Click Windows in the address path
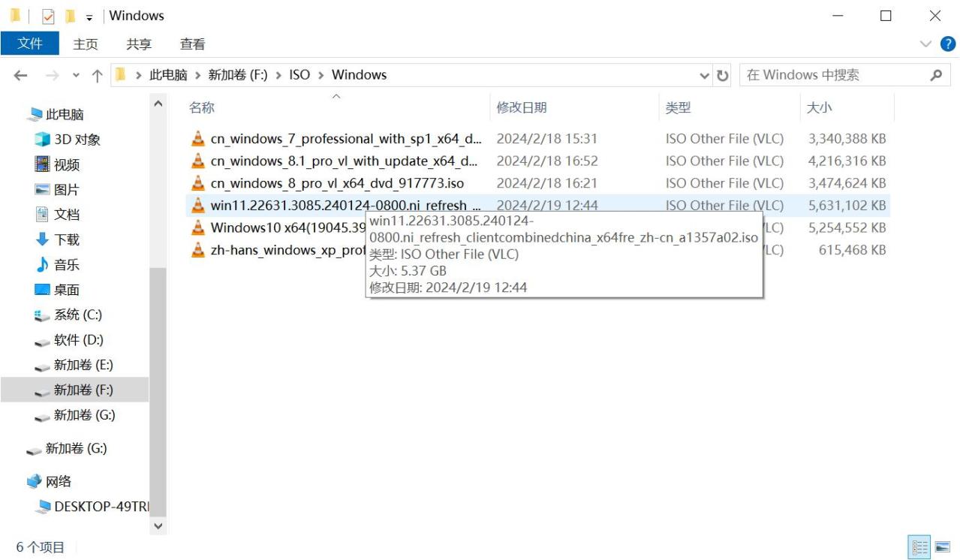Viewport: 960px width, 560px height. click(x=360, y=75)
